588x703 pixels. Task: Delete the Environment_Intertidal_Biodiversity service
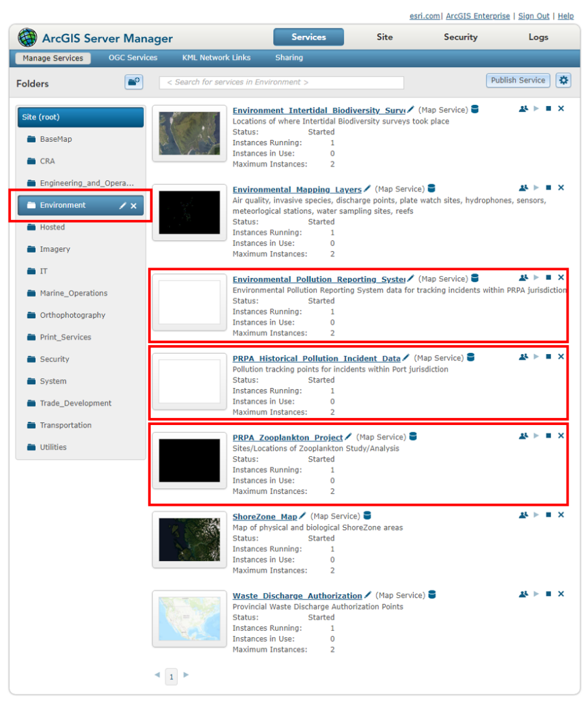point(561,109)
